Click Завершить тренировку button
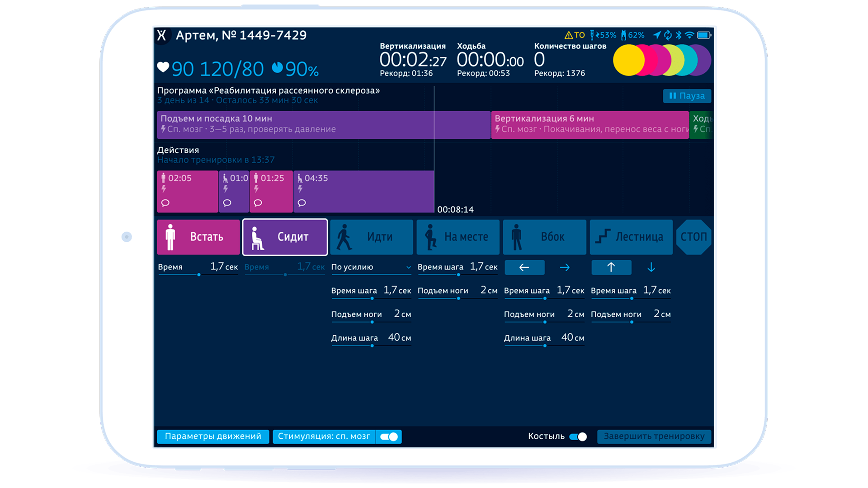 coord(654,436)
